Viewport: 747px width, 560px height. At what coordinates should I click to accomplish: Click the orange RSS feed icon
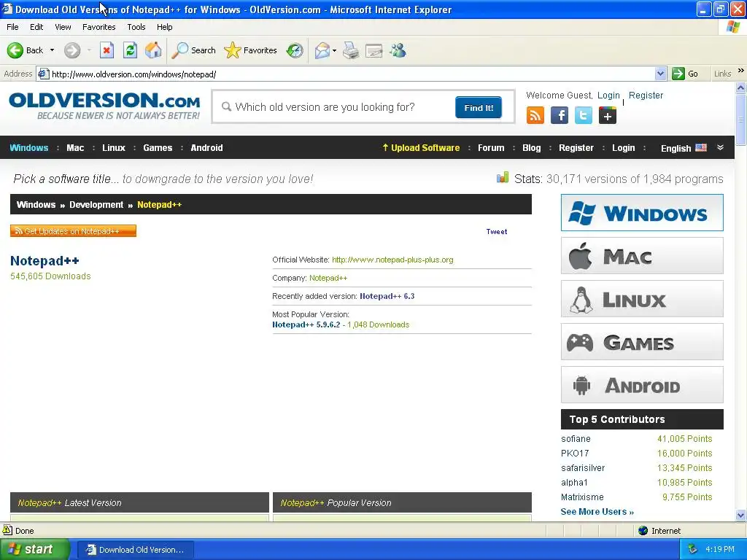(535, 116)
